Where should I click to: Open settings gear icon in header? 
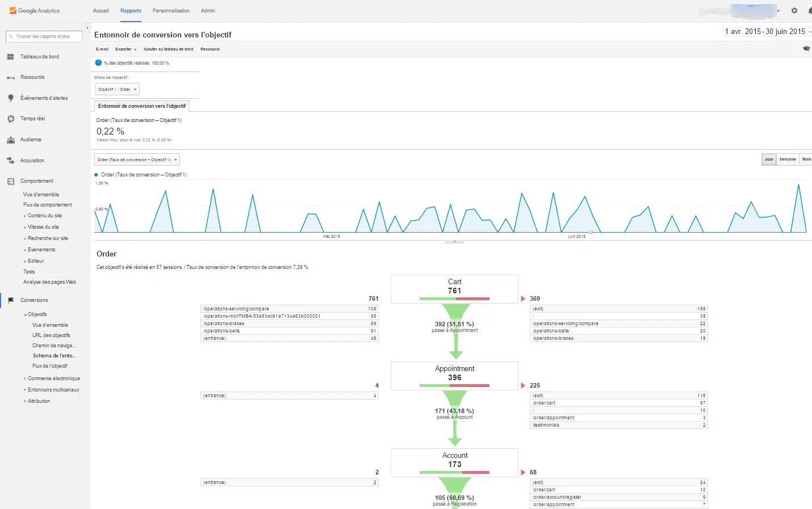pos(794,11)
